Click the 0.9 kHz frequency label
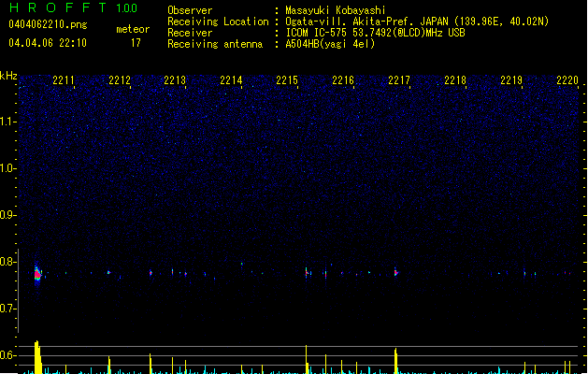Viewport: 588px width, 374px height. pos(8,215)
